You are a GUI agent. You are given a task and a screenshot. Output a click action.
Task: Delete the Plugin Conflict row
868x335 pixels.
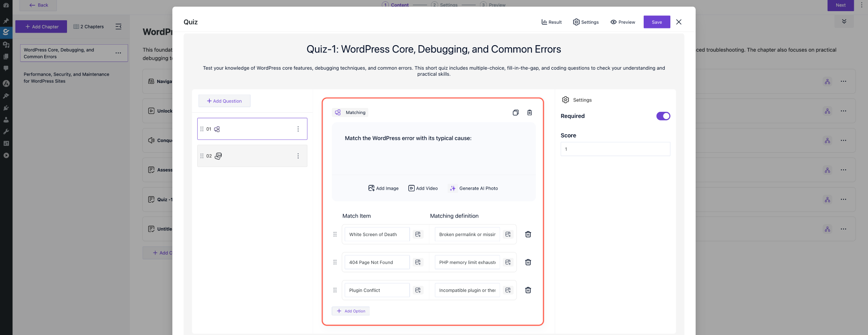point(528,290)
